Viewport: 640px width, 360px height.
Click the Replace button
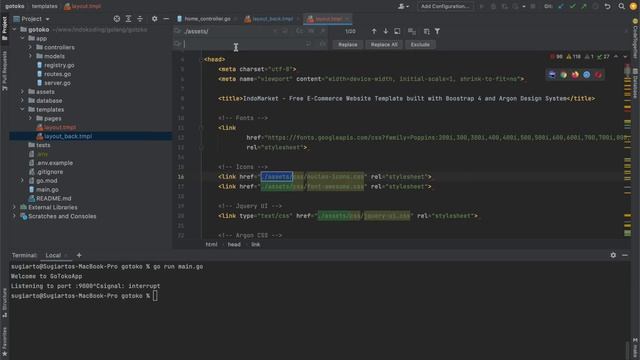tap(348, 44)
